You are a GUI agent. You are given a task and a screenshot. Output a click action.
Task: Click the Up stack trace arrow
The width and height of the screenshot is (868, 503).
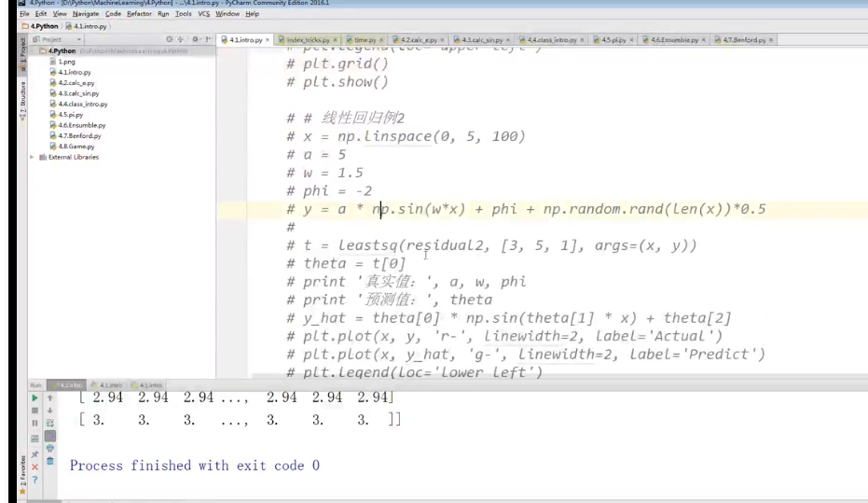click(49, 398)
